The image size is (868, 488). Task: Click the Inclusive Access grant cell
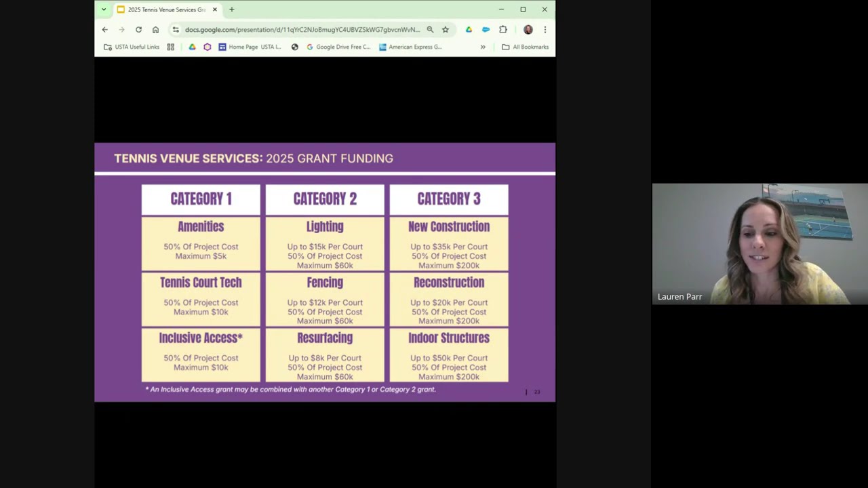pyautogui.click(x=201, y=354)
